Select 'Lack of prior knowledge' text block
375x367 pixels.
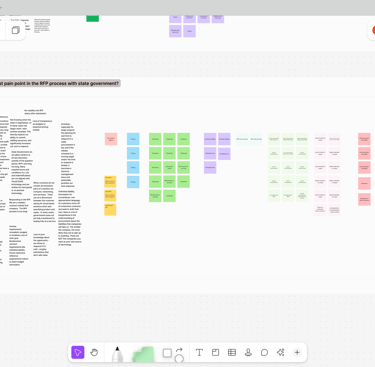pos(41,245)
